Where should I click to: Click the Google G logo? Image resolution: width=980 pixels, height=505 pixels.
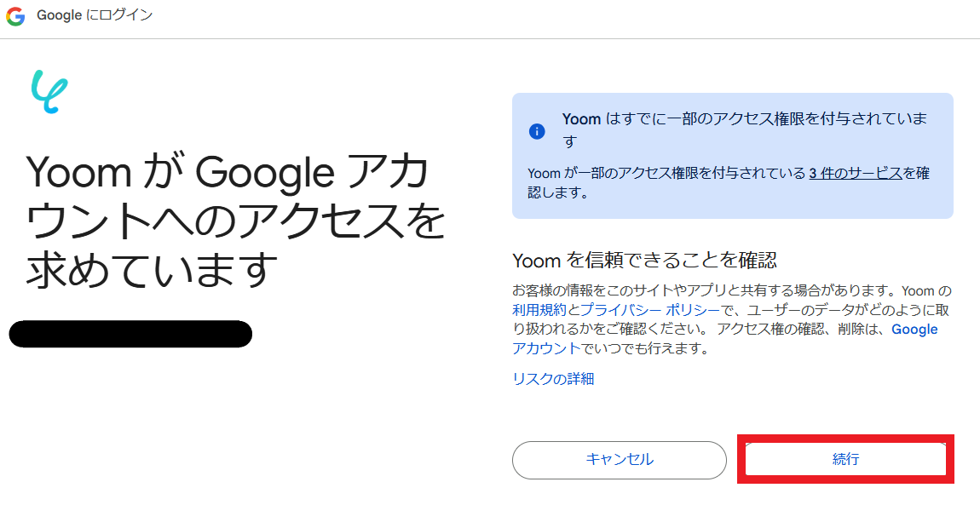(15, 16)
